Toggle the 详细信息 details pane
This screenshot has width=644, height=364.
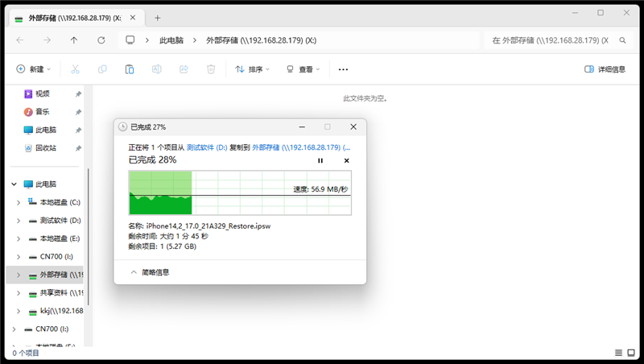(x=605, y=69)
